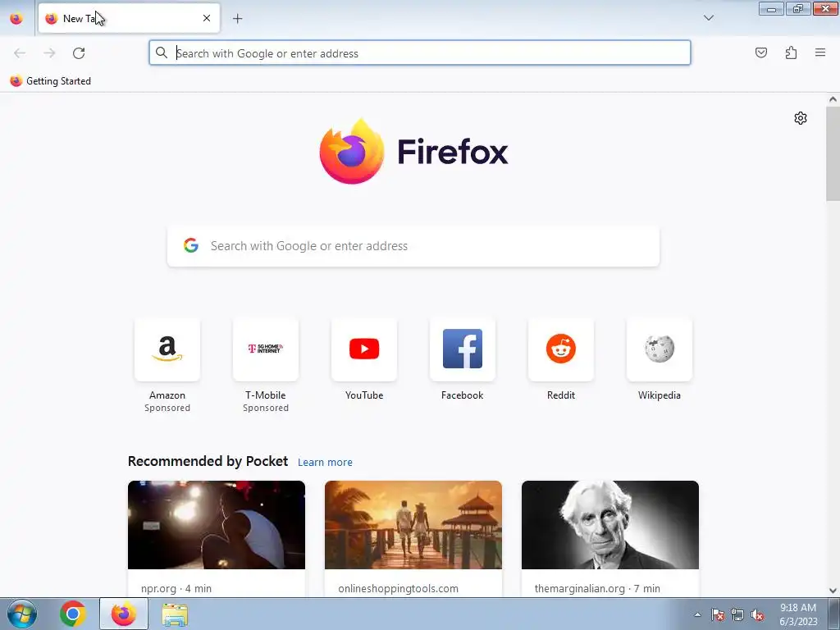Launch Chrome from the taskbar
This screenshot has width=840, height=630.
pos(73,614)
